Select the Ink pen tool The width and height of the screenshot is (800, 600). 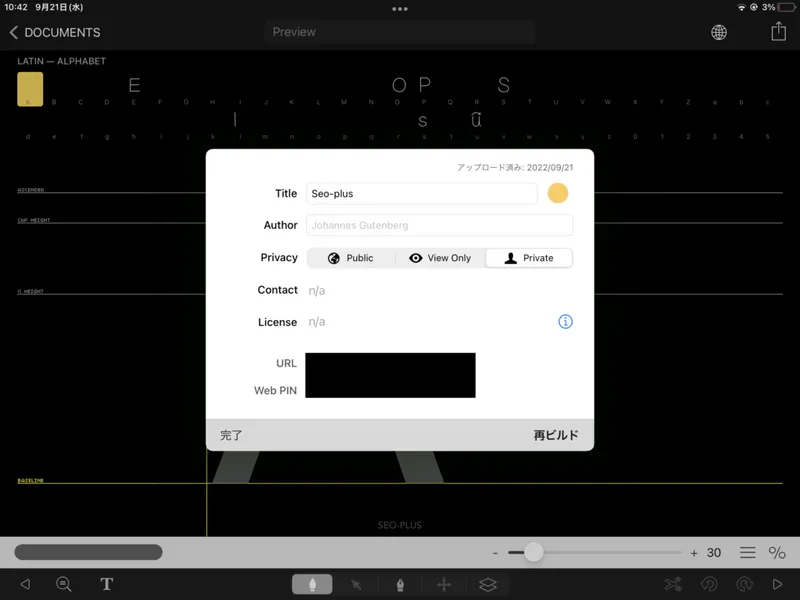click(400, 584)
